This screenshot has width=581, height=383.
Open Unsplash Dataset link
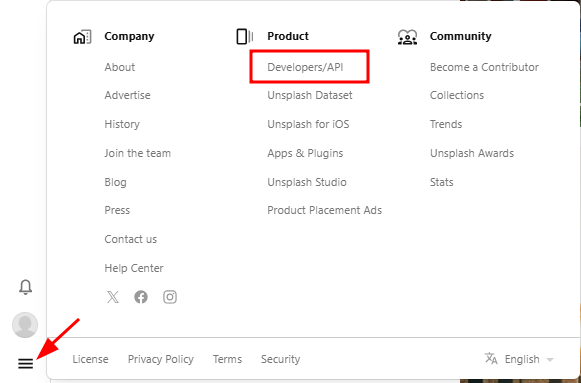pyautogui.click(x=310, y=95)
